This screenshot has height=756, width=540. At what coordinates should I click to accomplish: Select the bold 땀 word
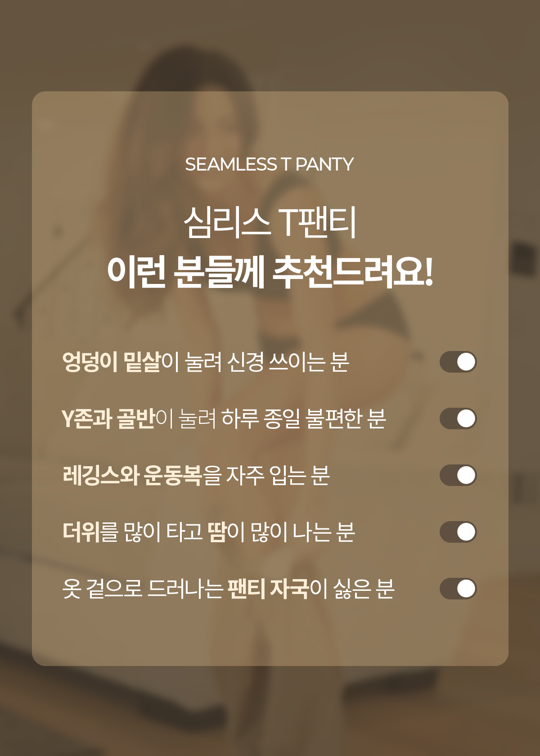point(216,532)
